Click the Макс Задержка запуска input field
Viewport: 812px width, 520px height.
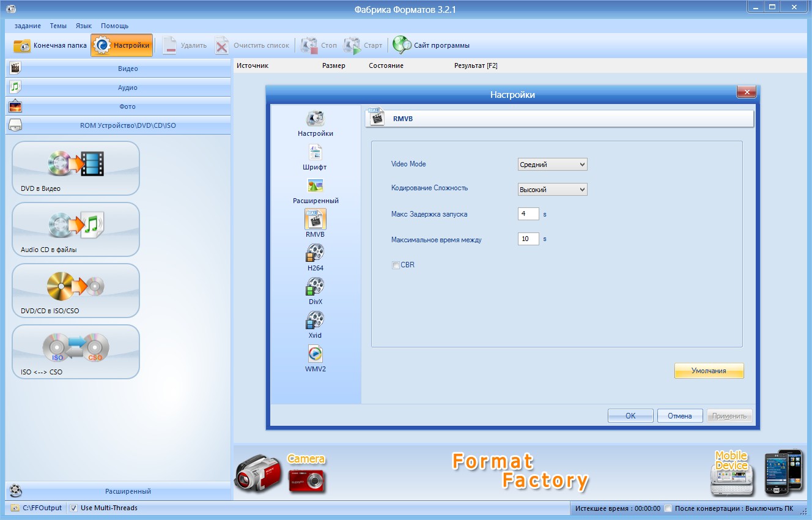[528, 214]
